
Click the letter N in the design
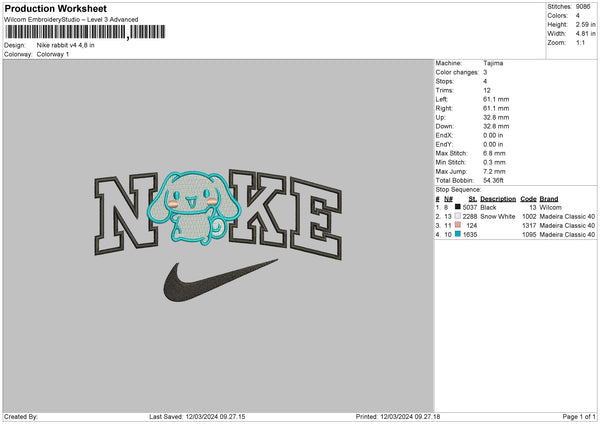point(126,214)
